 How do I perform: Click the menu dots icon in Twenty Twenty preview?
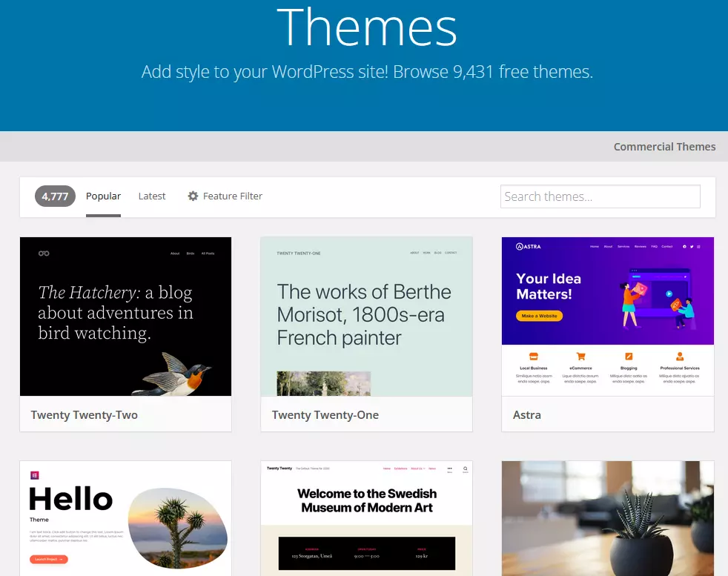449,469
